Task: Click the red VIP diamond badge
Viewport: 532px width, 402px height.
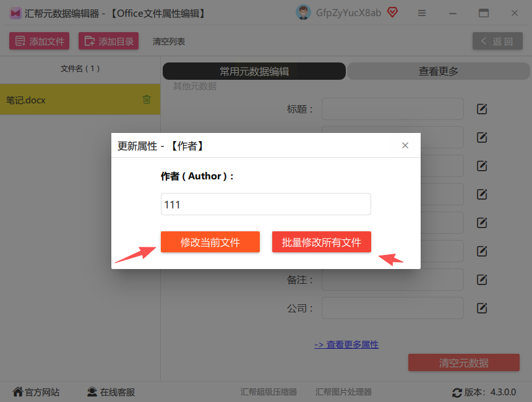Action: [393, 12]
